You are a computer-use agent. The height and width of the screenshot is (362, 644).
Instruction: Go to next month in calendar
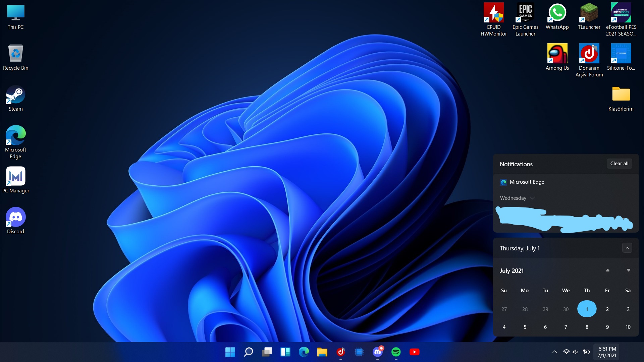point(629,270)
